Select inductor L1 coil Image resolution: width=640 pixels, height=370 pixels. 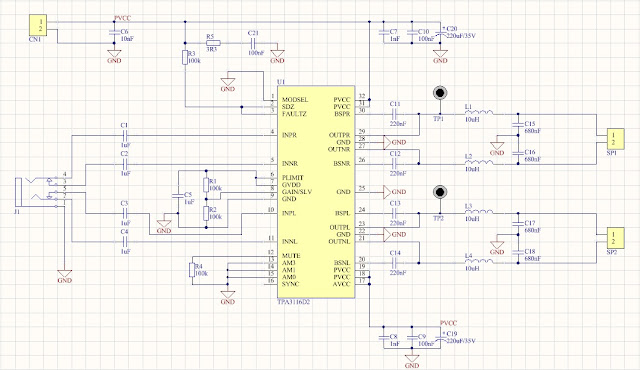[x=479, y=112]
